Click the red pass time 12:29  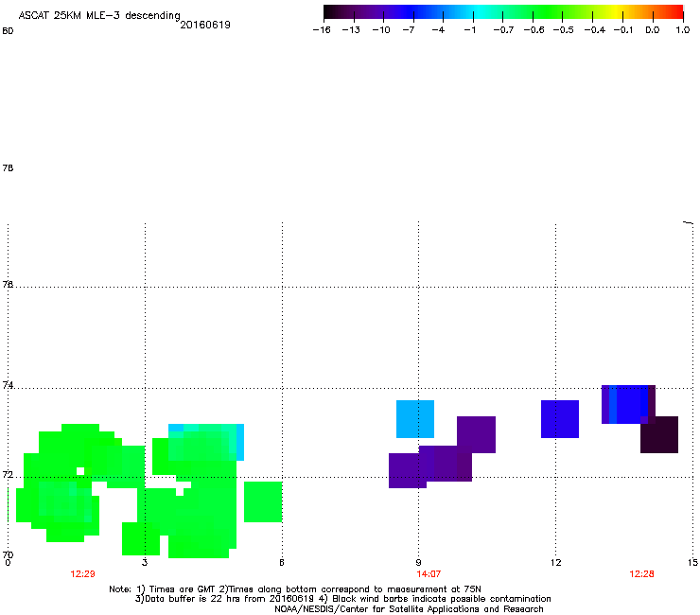click(x=82, y=574)
